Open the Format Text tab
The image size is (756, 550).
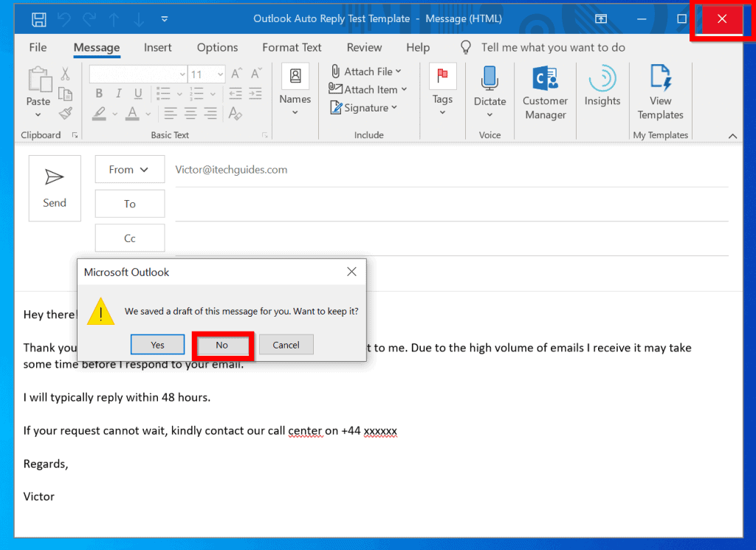tap(292, 47)
